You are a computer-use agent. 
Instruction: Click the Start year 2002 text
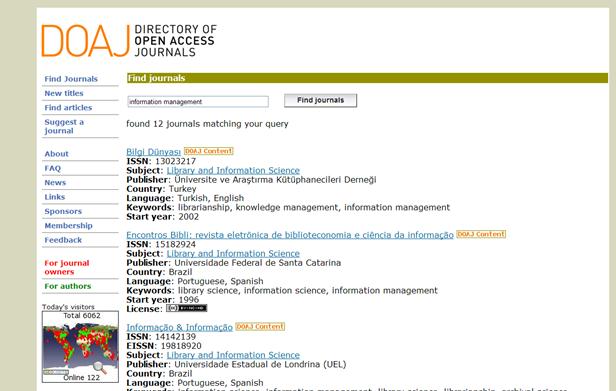162,217
